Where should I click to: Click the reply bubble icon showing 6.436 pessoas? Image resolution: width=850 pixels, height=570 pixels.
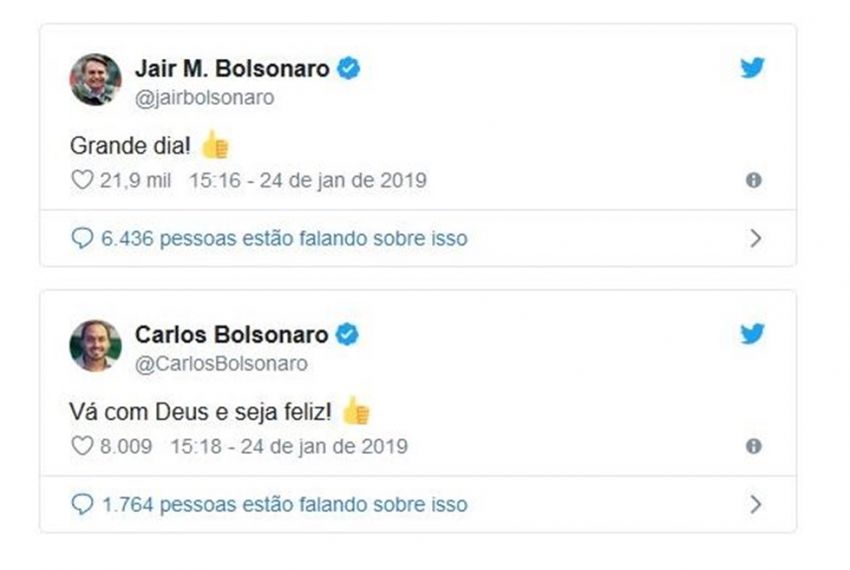pyautogui.click(x=81, y=239)
